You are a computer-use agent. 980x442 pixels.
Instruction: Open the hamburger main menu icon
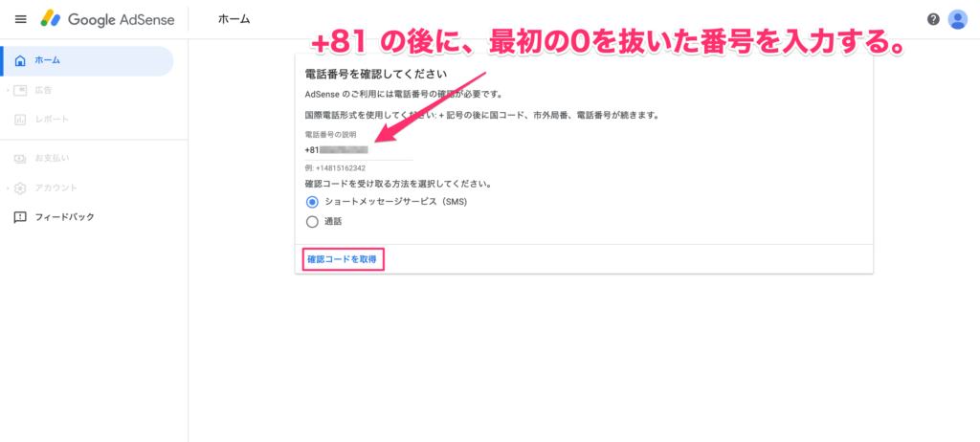pyautogui.click(x=21, y=19)
